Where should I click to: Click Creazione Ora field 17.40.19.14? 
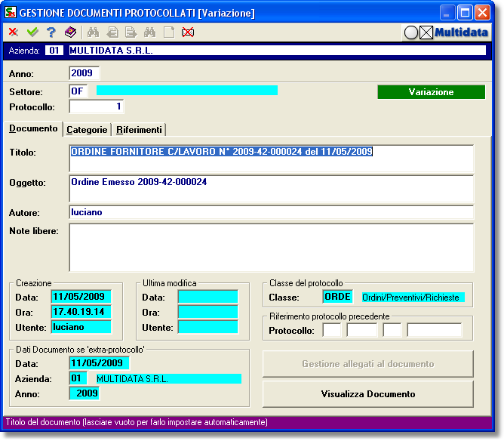pos(81,312)
